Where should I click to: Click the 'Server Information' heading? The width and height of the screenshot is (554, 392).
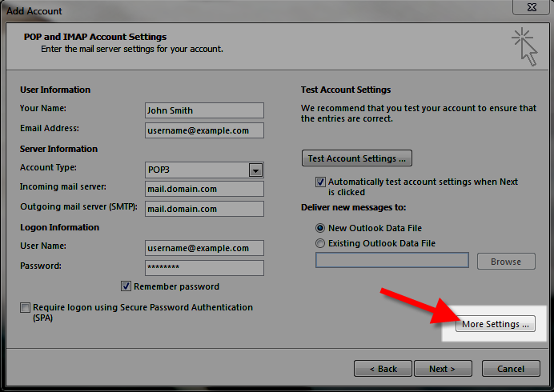[x=58, y=149]
